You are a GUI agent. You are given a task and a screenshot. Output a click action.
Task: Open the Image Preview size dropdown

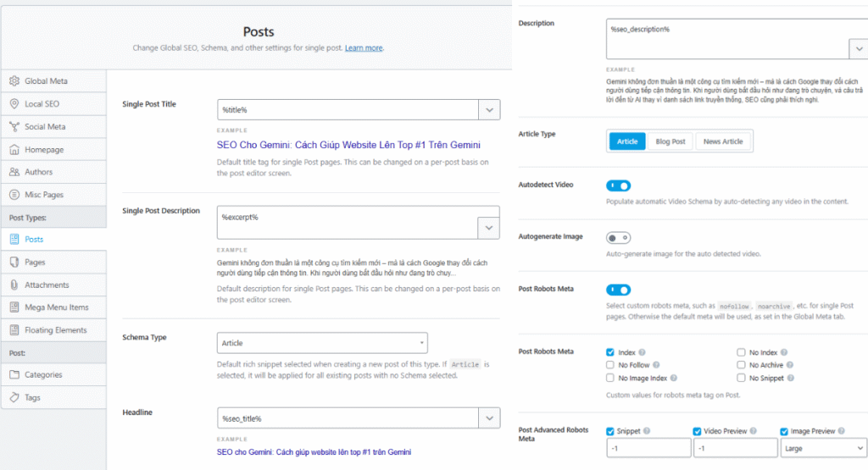pos(821,448)
